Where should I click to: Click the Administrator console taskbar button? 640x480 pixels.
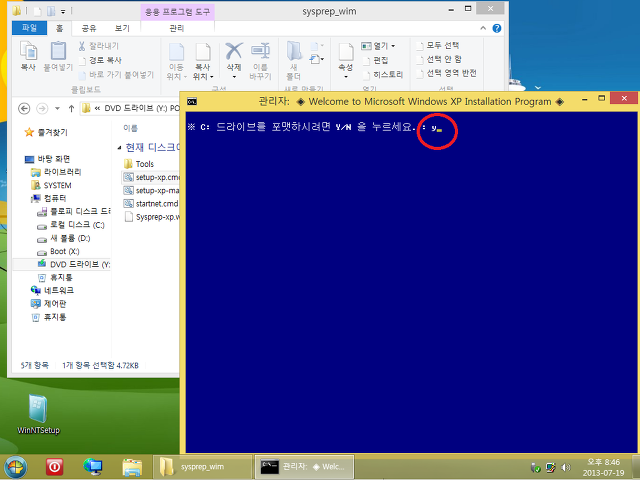point(304,467)
